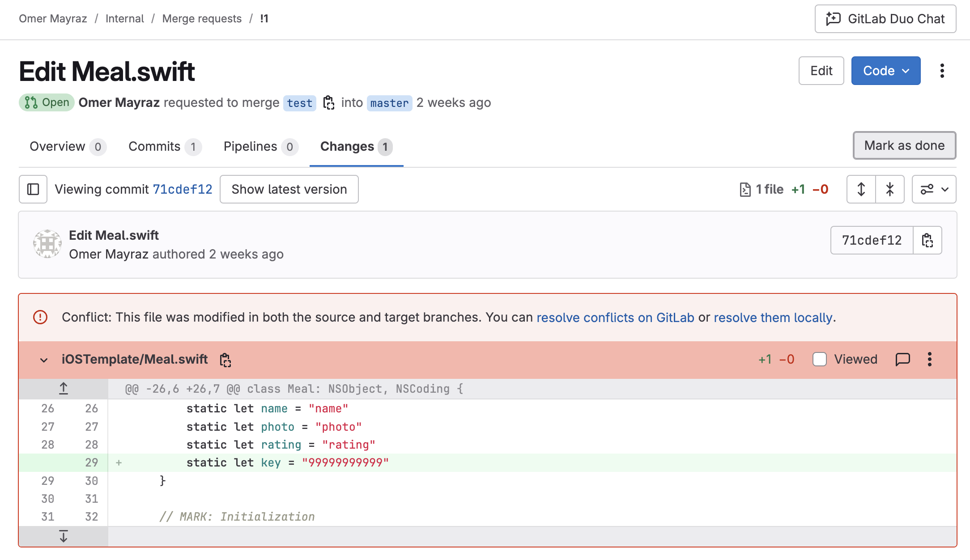Open GitLab Duo Chat

pyautogui.click(x=885, y=19)
